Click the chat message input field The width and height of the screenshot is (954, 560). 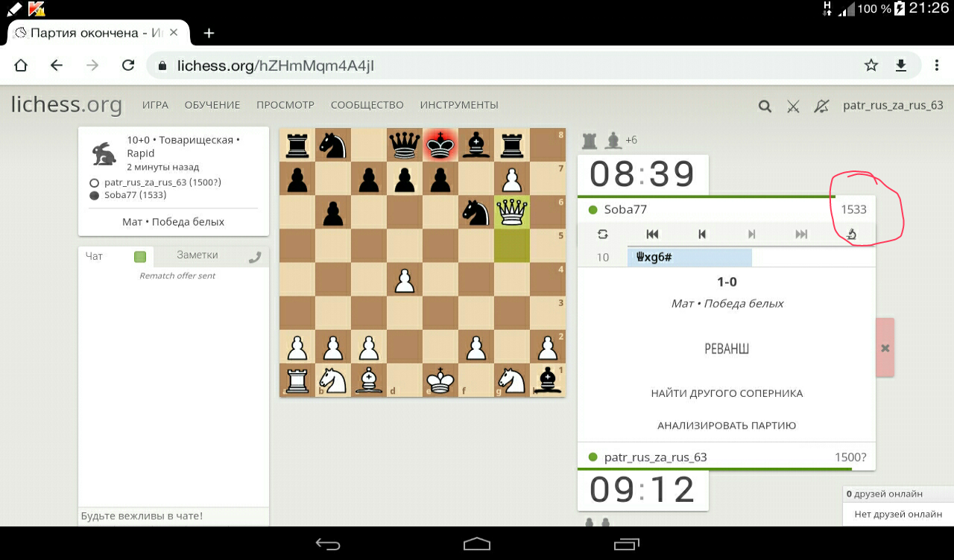[x=174, y=516]
